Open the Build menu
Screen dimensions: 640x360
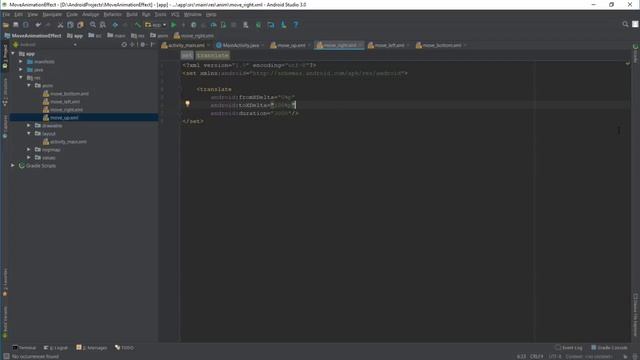[132, 14]
